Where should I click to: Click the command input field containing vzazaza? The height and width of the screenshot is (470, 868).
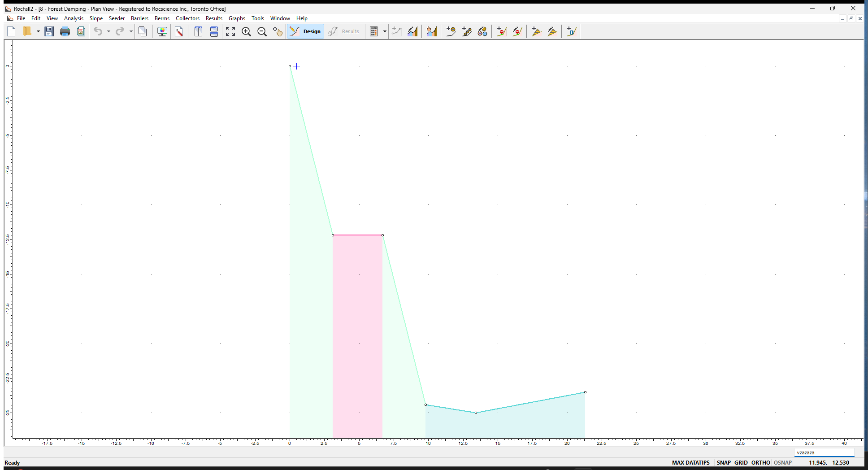[x=824, y=453]
